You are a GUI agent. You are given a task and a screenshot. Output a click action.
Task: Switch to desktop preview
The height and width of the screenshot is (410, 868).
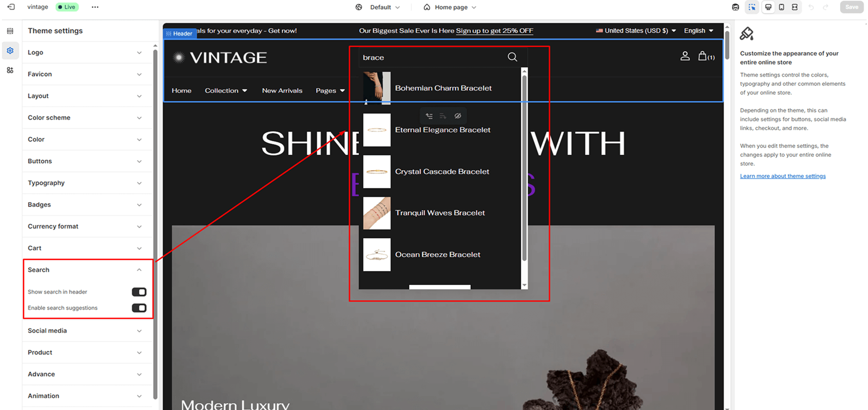(768, 7)
